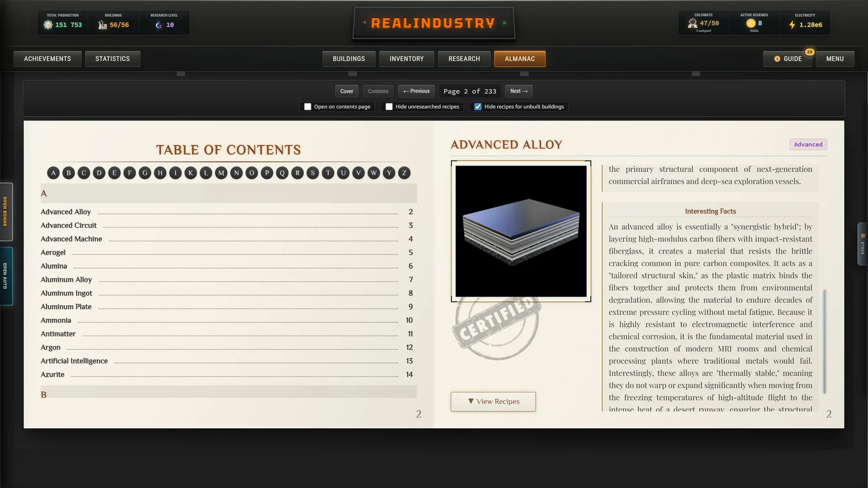This screenshot has width=868, height=488.
Task: Jump to letter L in contents
Action: [206, 173]
